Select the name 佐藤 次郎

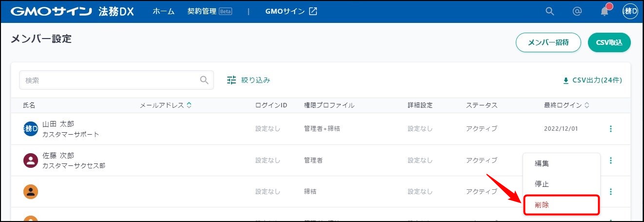[59, 156]
